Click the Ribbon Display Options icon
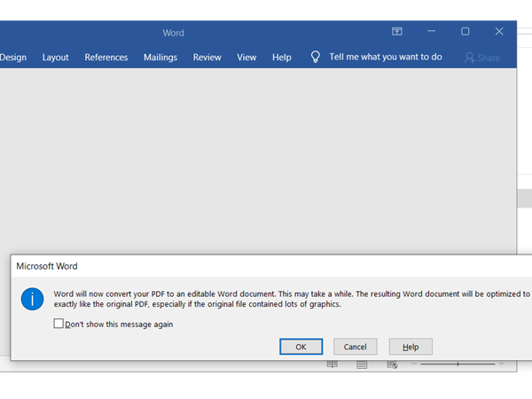The image size is (532, 399). click(397, 32)
